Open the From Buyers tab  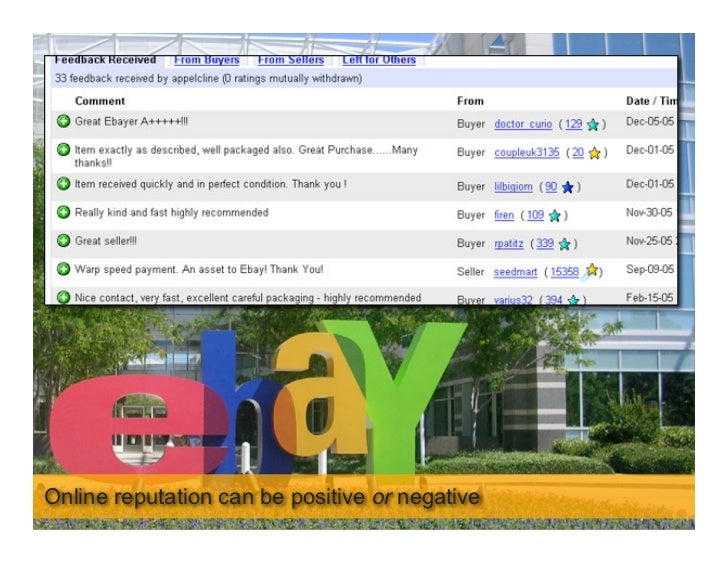point(207,60)
